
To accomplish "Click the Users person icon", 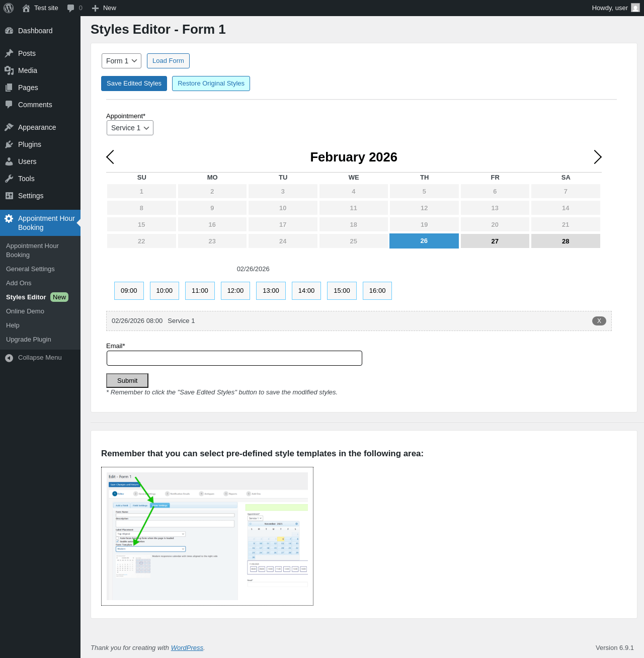I will click(x=9, y=161).
